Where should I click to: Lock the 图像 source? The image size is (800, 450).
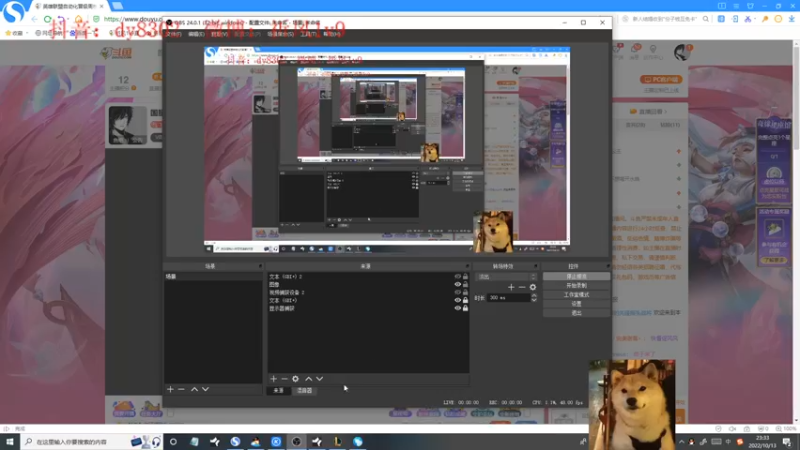tap(465, 284)
